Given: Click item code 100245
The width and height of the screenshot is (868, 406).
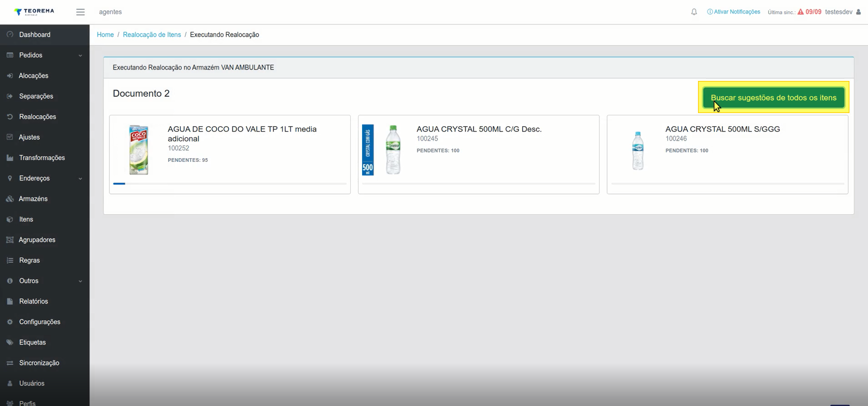Looking at the screenshot, I should pyautogui.click(x=427, y=139).
